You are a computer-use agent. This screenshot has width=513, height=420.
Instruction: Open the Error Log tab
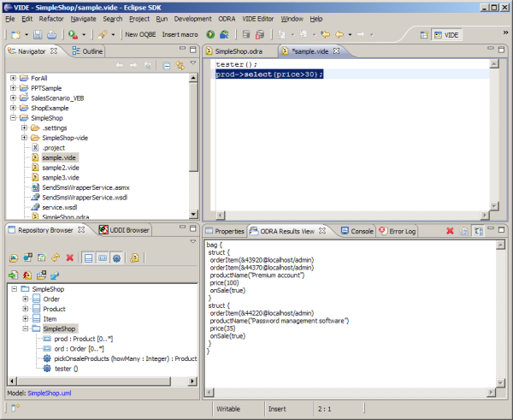coord(398,231)
